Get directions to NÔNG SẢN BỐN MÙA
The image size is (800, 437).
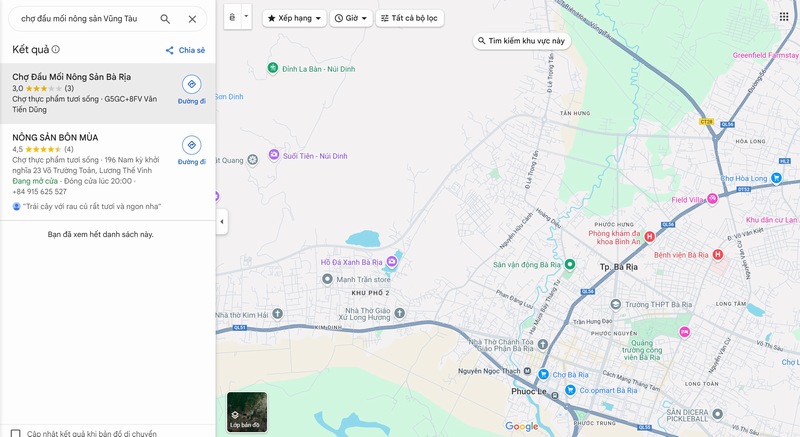pos(191,146)
